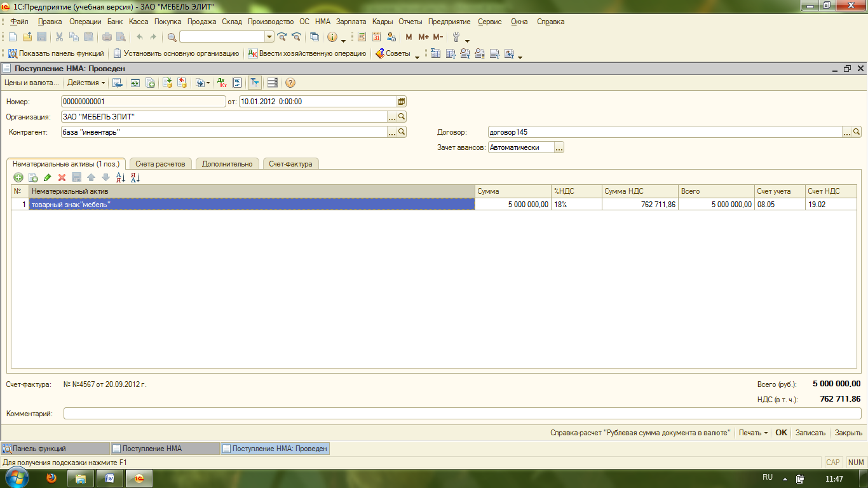Click the 18% НДС rate cell

click(x=576, y=205)
